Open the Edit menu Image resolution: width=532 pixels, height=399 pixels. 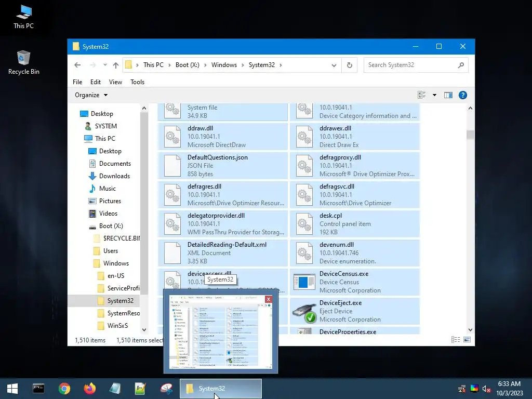point(96,82)
